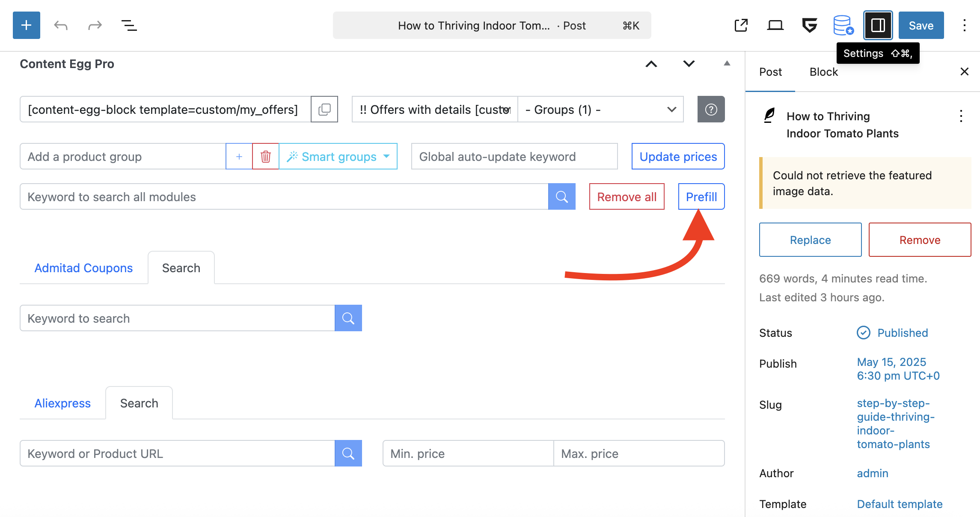The image size is (980, 517).
Task: Copy shortcode with the copy icon
Action: coord(324,110)
